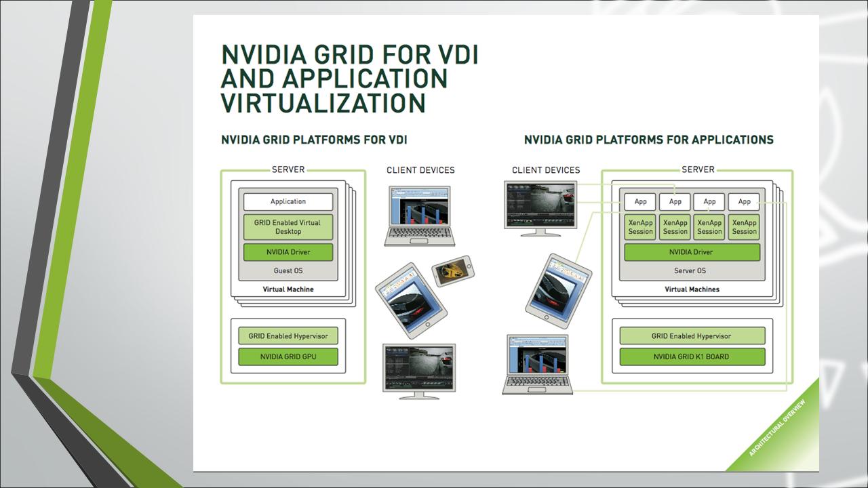
Task: Click the ARCHITECTURAL OVERVIEW corner label
Action: coord(778,428)
